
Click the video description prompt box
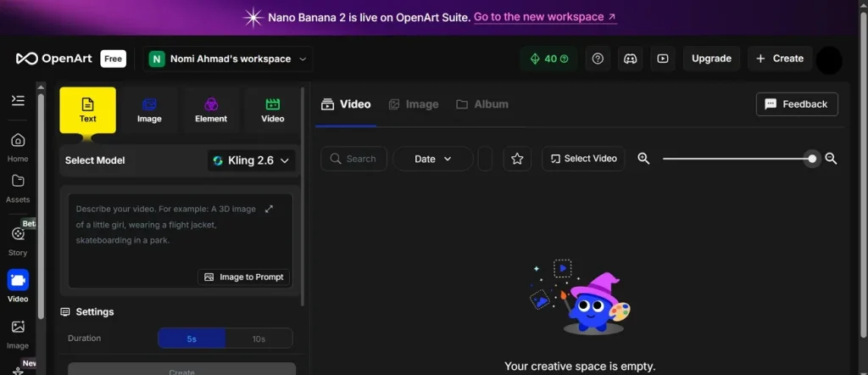tap(181, 241)
